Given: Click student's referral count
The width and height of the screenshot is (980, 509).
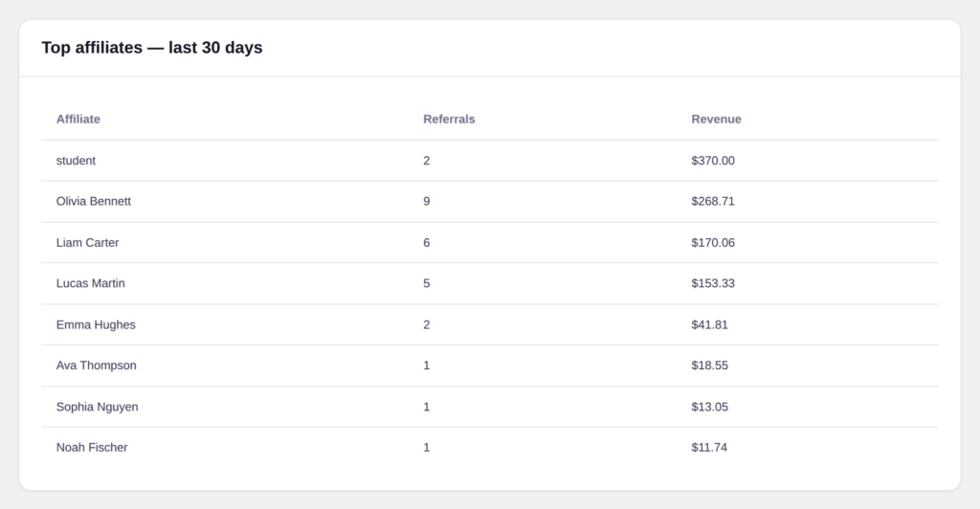Looking at the screenshot, I should [x=426, y=161].
